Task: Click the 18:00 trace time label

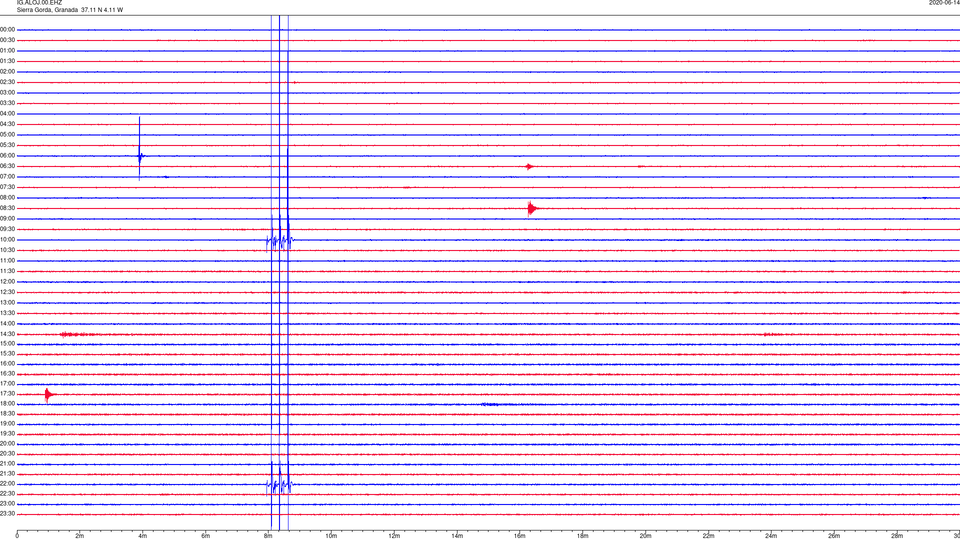Action: point(7,403)
